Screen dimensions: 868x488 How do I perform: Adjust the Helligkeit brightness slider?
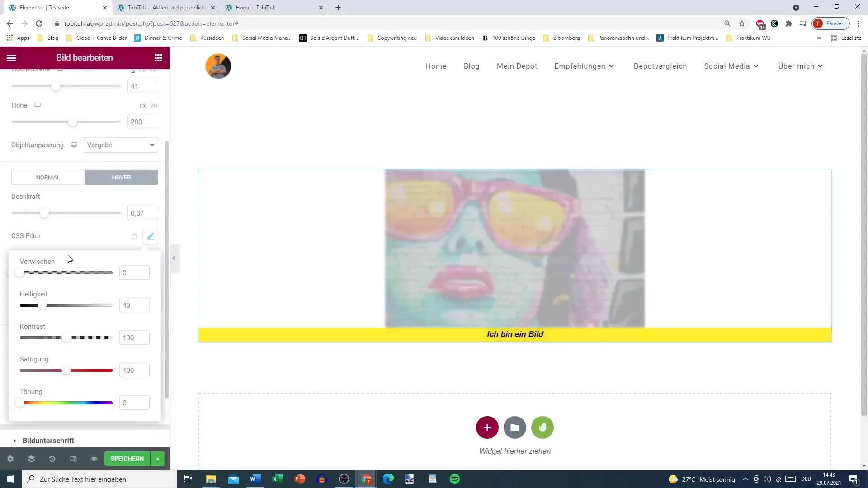tap(42, 305)
